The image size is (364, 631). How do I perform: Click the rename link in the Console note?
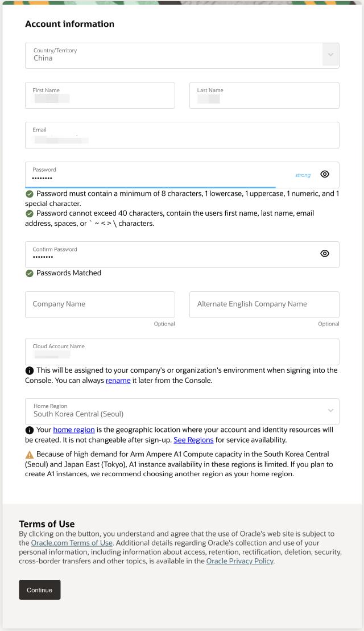click(117, 380)
